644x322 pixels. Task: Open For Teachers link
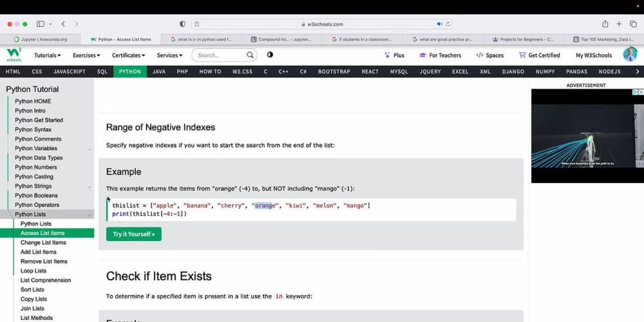[440, 55]
